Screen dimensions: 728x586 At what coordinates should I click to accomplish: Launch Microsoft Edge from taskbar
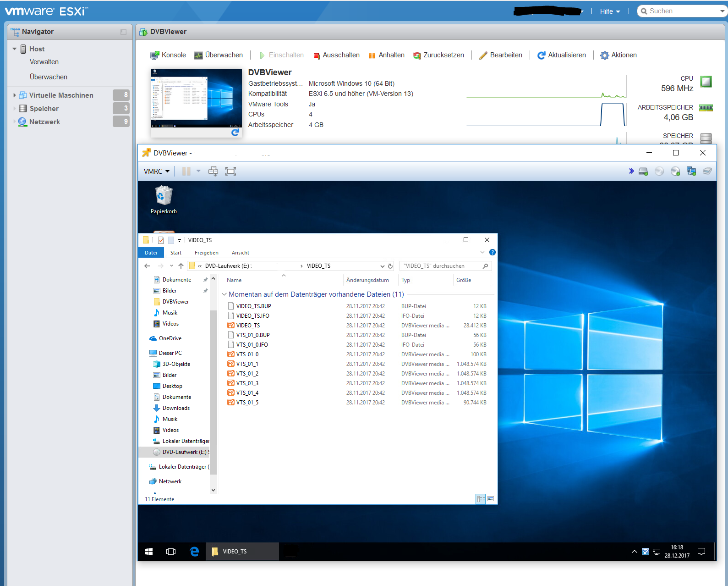[194, 552]
